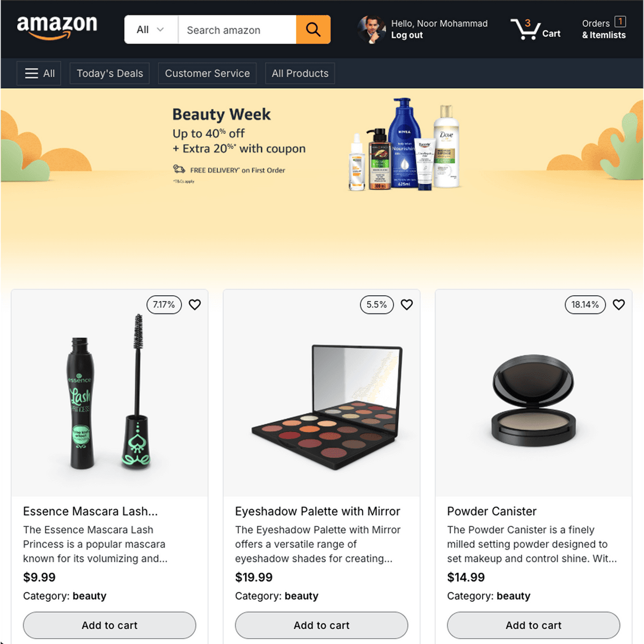Add Powder Canister to cart
Image resolution: width=644 pixels, height=644 pixels.
click(x=533, y=625)
